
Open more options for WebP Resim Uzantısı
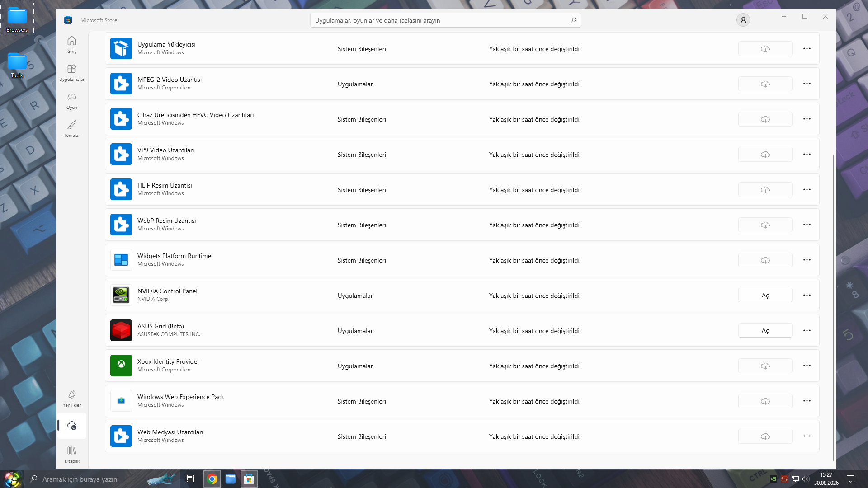click(x=807, y=225)
